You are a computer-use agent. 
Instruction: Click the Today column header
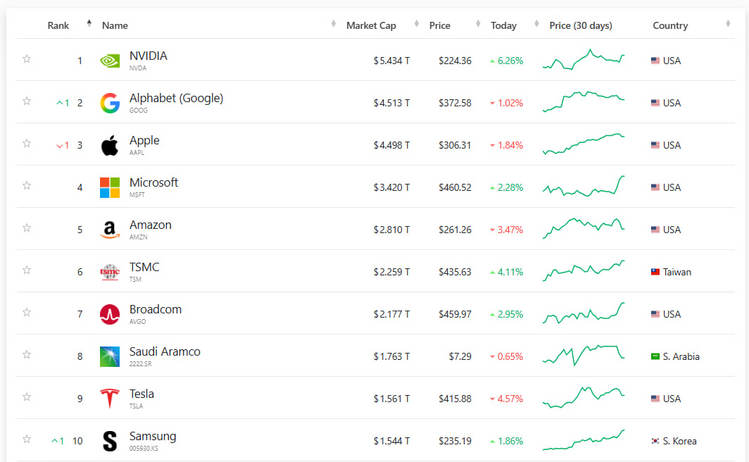point(503,26)
